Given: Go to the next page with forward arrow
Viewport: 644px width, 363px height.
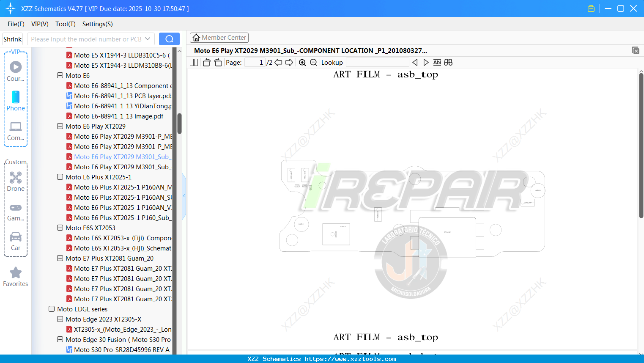Looking at the screenshot, I should click(290, 62).
